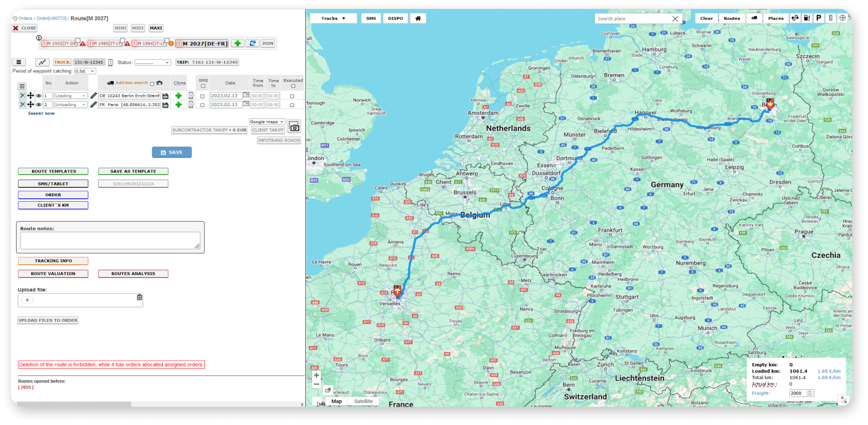Screen dimensions: 868x425
Task: Click the list icon in the waypoint table header
Action: point(22,86)
